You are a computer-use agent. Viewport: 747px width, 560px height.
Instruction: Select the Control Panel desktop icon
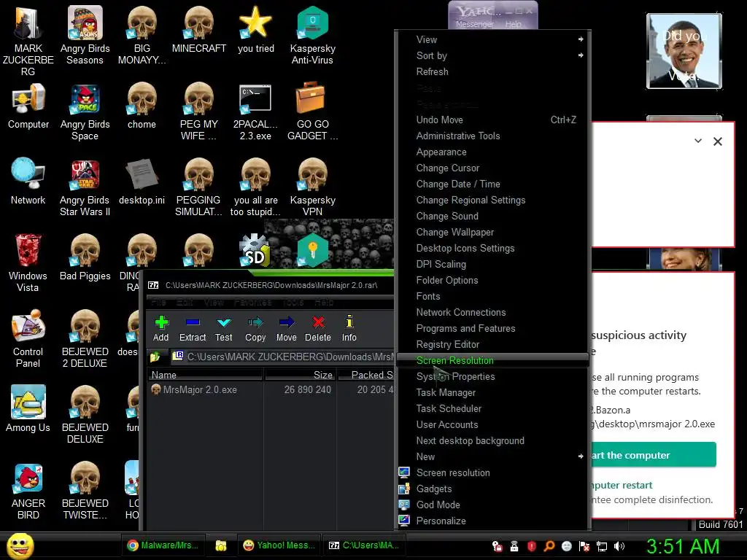click(x=28, y=338)
